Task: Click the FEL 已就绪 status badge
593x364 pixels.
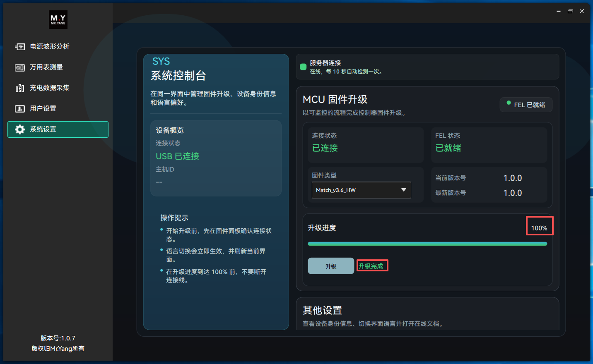Action: click(x=526, y=105)
